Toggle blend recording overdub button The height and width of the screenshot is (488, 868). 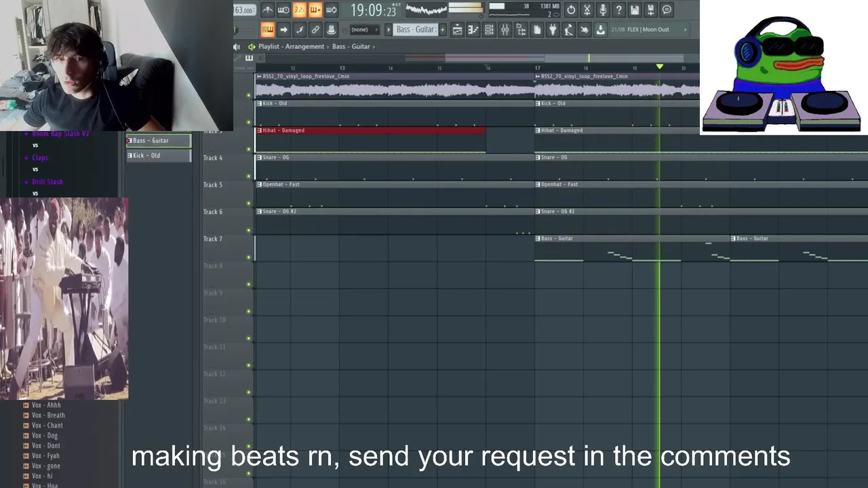pos(315,10)
